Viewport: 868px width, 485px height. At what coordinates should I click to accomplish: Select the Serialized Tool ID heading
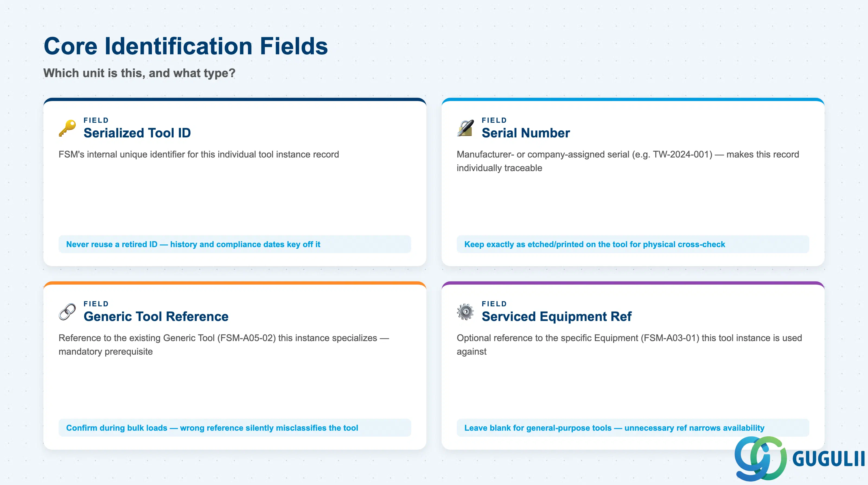coord(137,133)
